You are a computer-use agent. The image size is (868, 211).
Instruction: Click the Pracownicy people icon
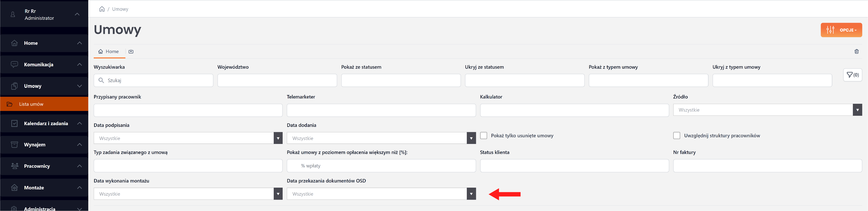[x=14, y=166]
